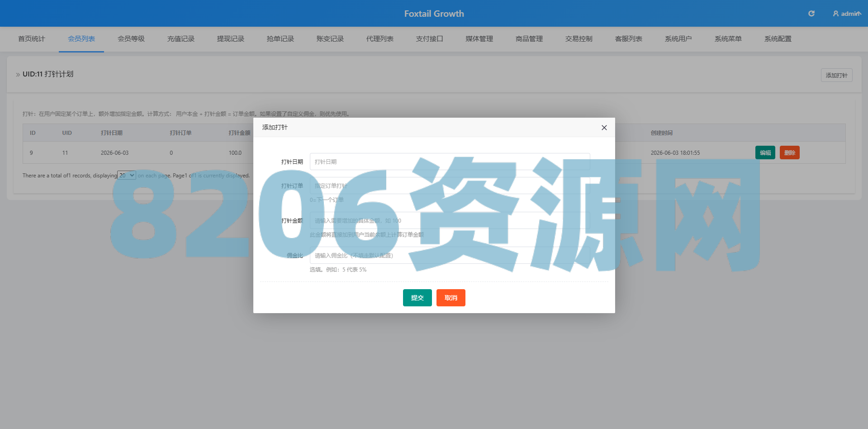This screenshot has height=429, width=868.
Task: Open the 商品管理 menu
Action: click(x=529, y=39)
